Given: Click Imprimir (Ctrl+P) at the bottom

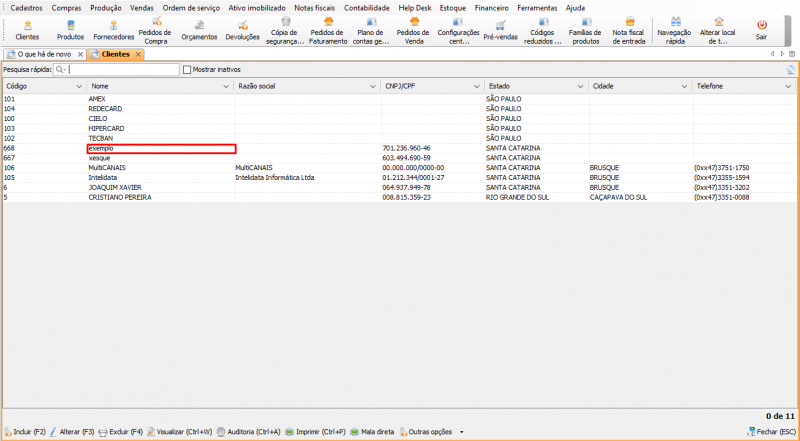Looking at the screenshot, I should click(315, 432).
